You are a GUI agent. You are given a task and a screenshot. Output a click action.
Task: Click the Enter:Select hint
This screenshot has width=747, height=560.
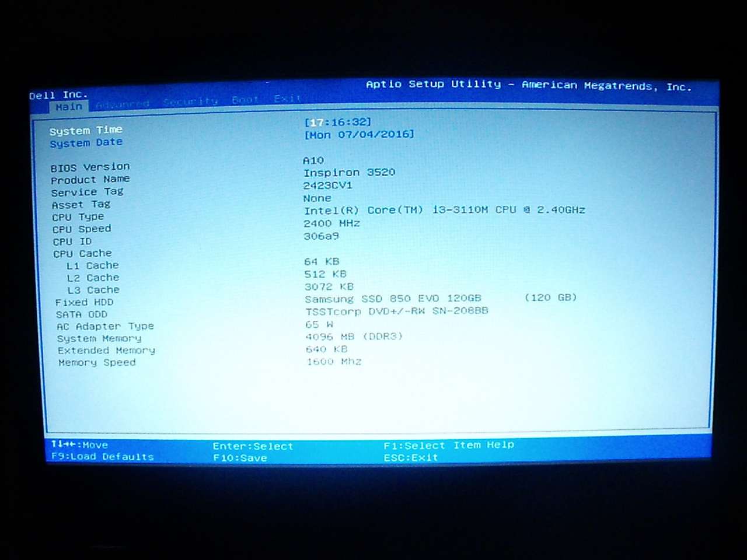coord(253,446)
